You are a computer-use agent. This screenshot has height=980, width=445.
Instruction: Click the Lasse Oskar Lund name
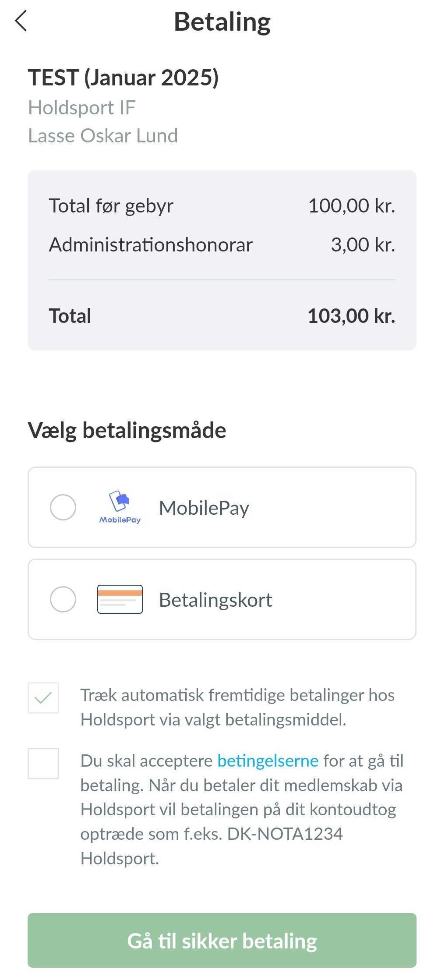tap(103, 136)
